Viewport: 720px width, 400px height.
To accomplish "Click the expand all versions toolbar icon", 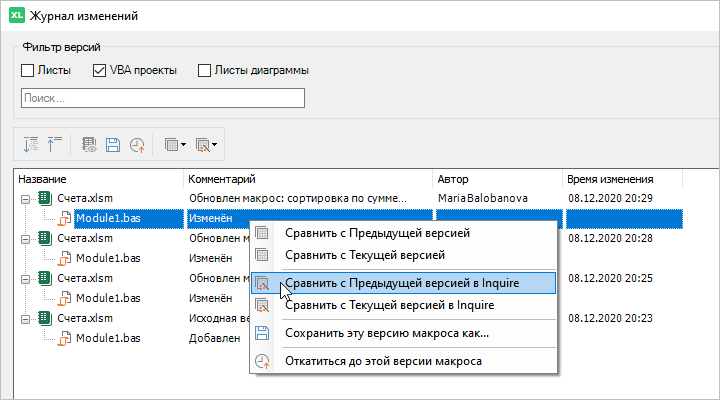I will coord(31,145).
